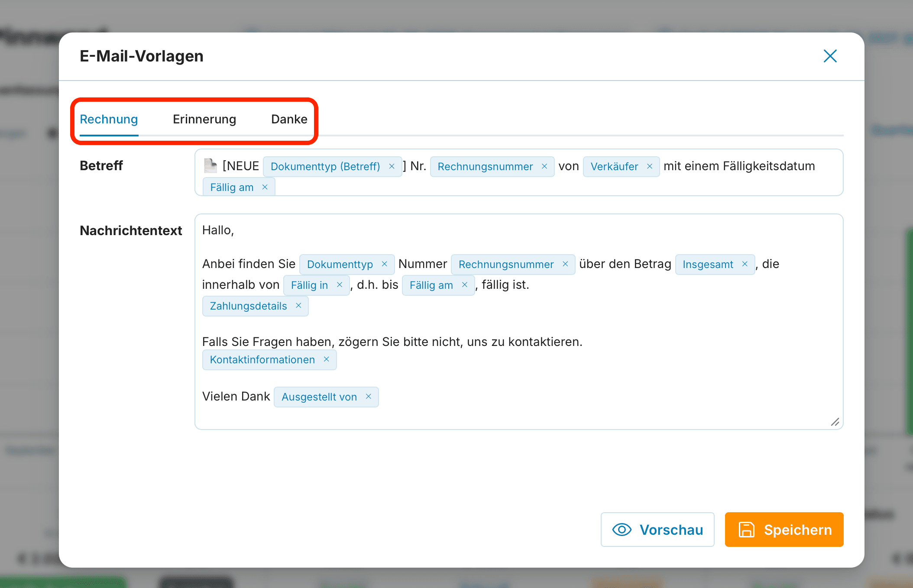Remove Rechnungsnummer tag in Betreff
Screen dimensions: 913x588
point(544,166)
